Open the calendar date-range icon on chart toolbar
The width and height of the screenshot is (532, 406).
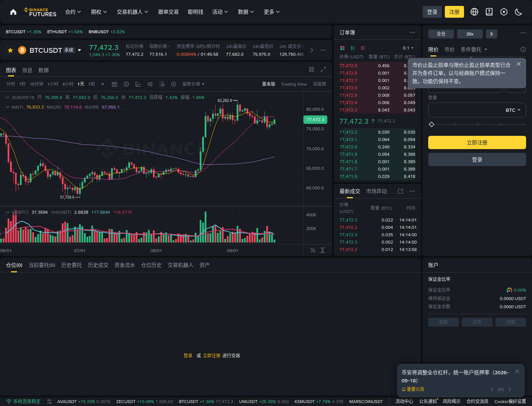pos(115,84)
